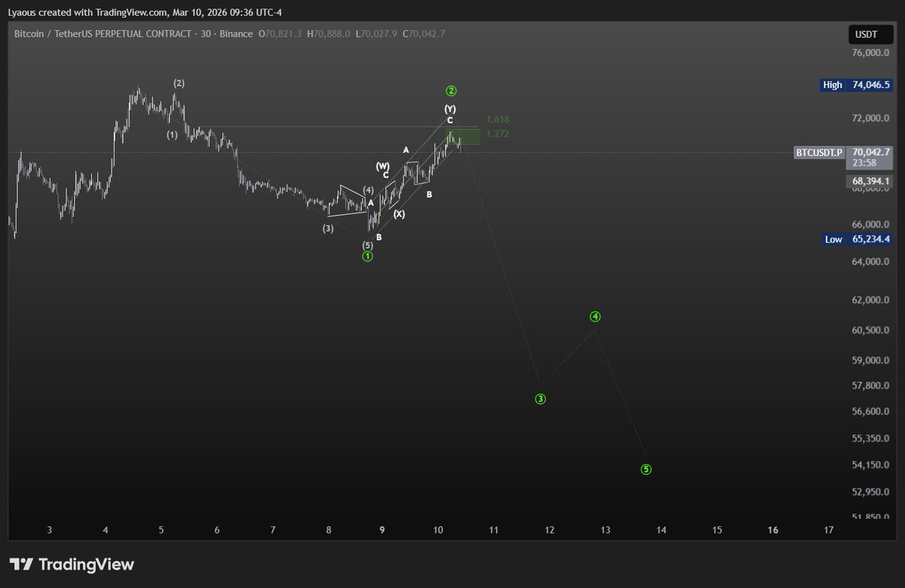This screenshot has height=588, width=905.
Task: Select the green circled wave 2 label
Action: 451,90
